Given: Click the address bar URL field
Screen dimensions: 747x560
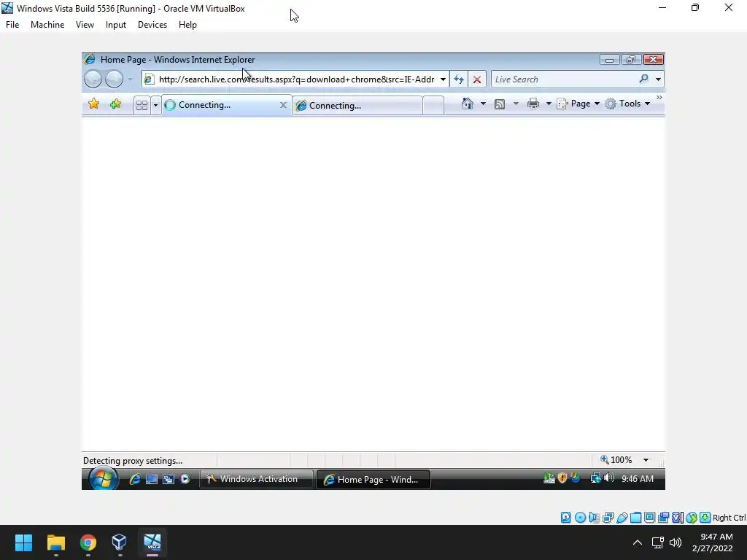Looking at the screenshot, I should [296, 79].
